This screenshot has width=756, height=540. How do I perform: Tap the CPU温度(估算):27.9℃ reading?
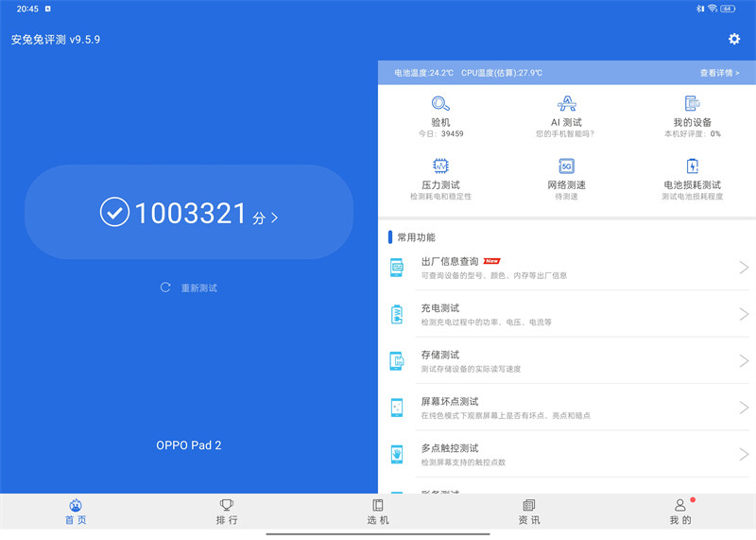(x=502, y=73)
